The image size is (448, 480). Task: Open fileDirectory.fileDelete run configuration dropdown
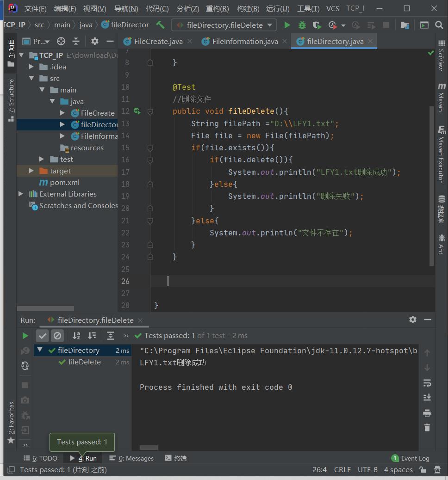click(224, 25)
